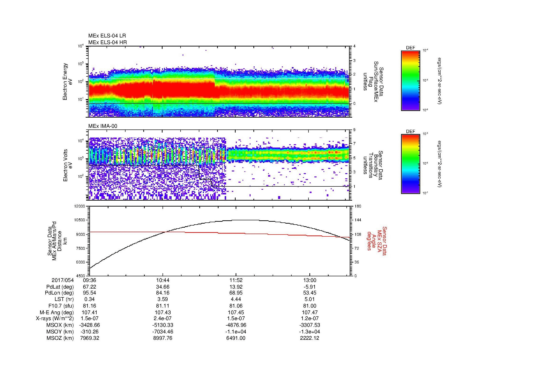Viewport: 555px width, 392px height.
Task: Click the red 'MEx SZA Angle' axis label
Action: pos(377,241)
